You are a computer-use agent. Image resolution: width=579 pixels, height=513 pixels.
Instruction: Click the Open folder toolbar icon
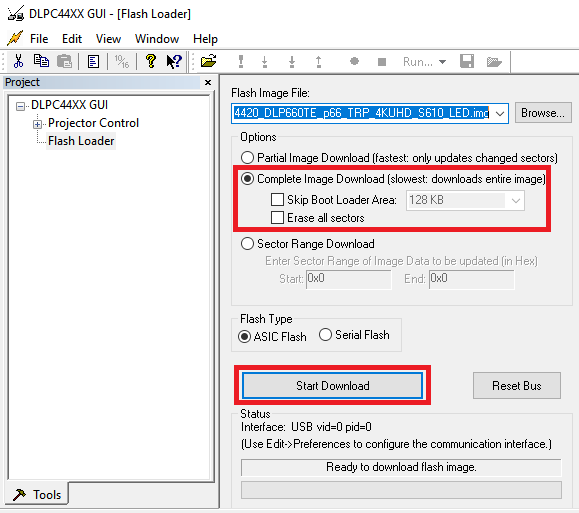pos(209,61)
